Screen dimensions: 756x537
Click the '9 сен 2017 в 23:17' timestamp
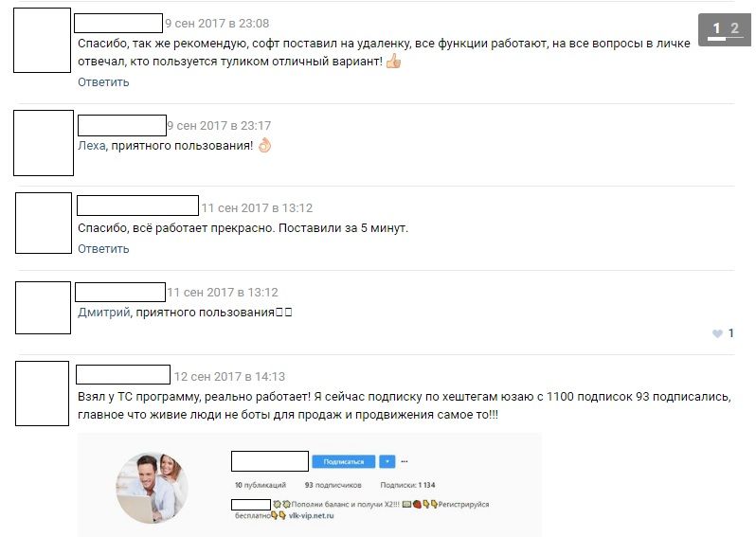pyautogui.click(x=219, y=125)
